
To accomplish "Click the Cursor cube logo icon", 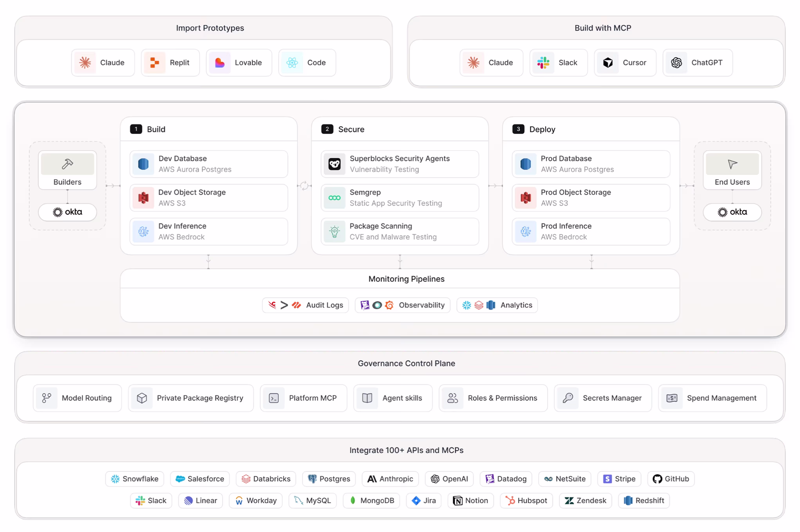I will [608, 62].
